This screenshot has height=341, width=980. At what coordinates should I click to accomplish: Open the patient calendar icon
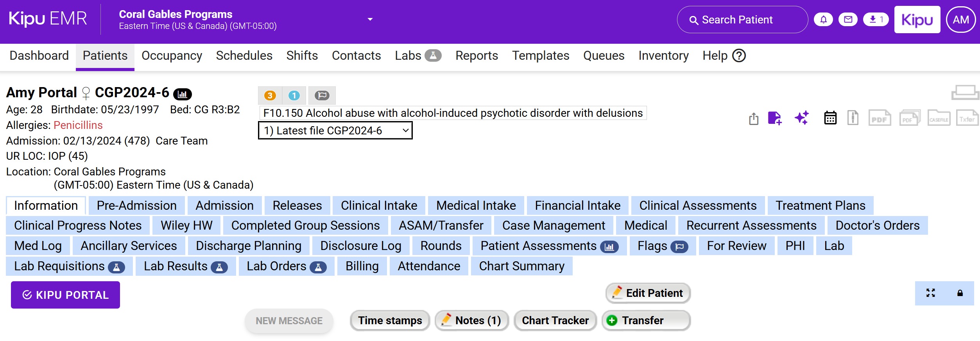(x=830, y=118)
